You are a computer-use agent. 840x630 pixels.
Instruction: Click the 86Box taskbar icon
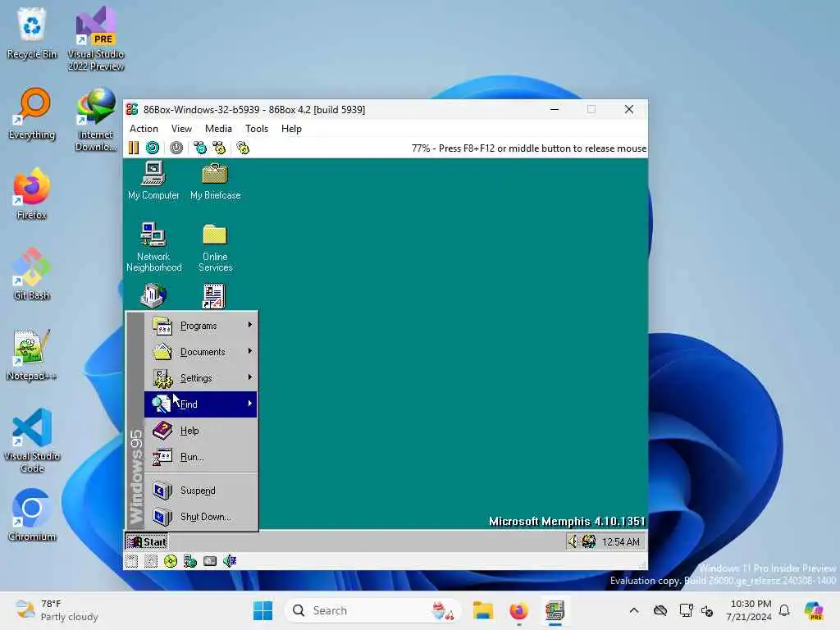point(555,610)
